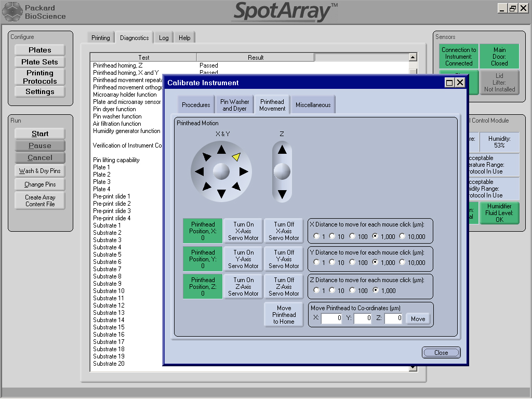Screen dimensions: 532x399
Task: Set Y distance to 1 µm
Action: tap(316, 262)
